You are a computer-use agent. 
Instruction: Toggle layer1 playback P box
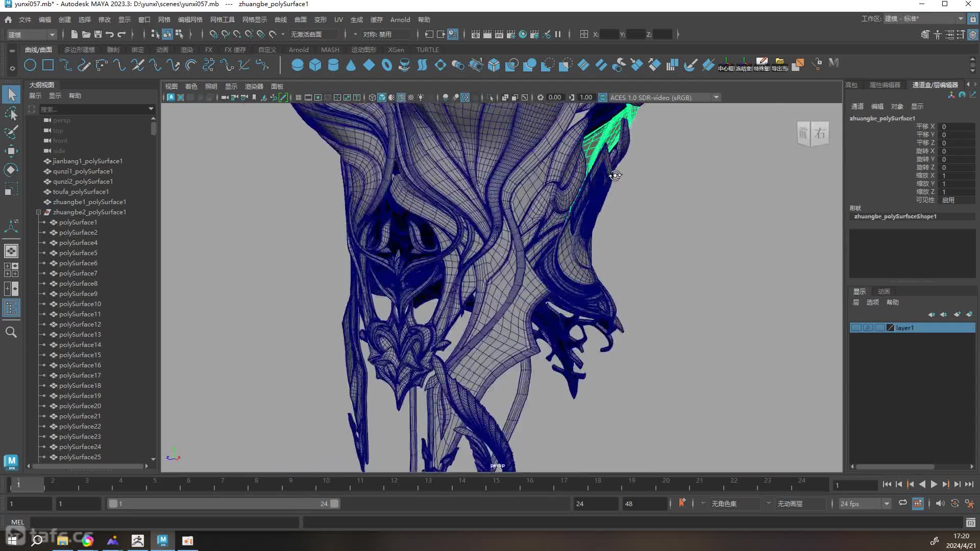(x=868, y=328)
